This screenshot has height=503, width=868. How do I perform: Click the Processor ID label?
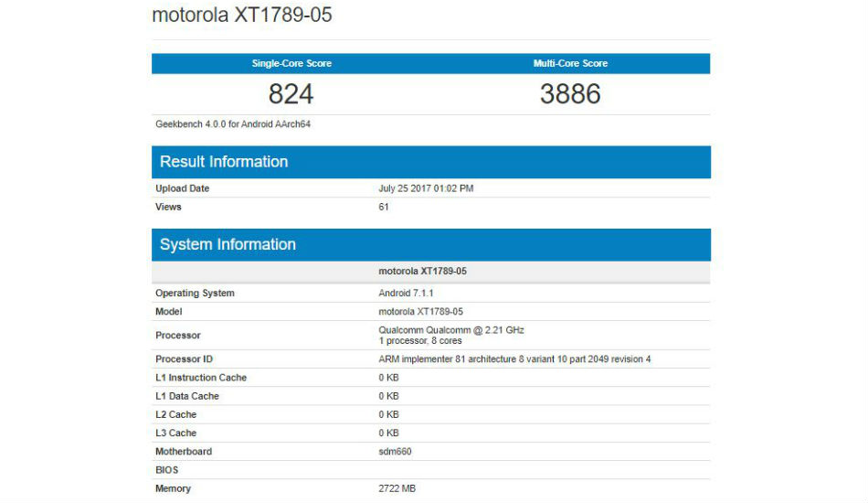pos(184,359)
